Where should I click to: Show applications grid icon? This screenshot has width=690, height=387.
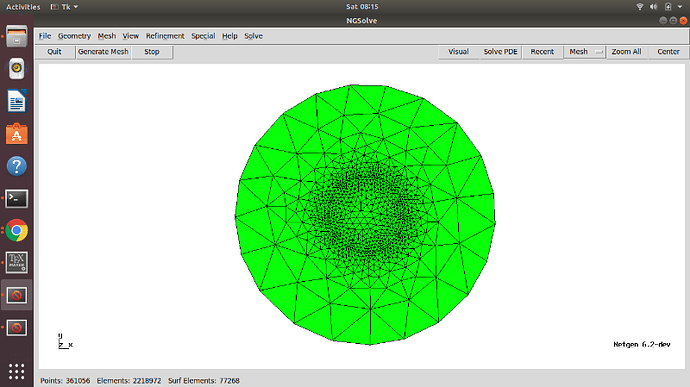[17, 371]
